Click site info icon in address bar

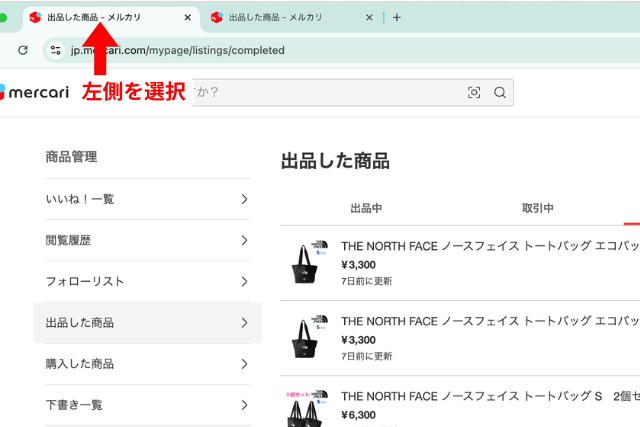point(56,50)
